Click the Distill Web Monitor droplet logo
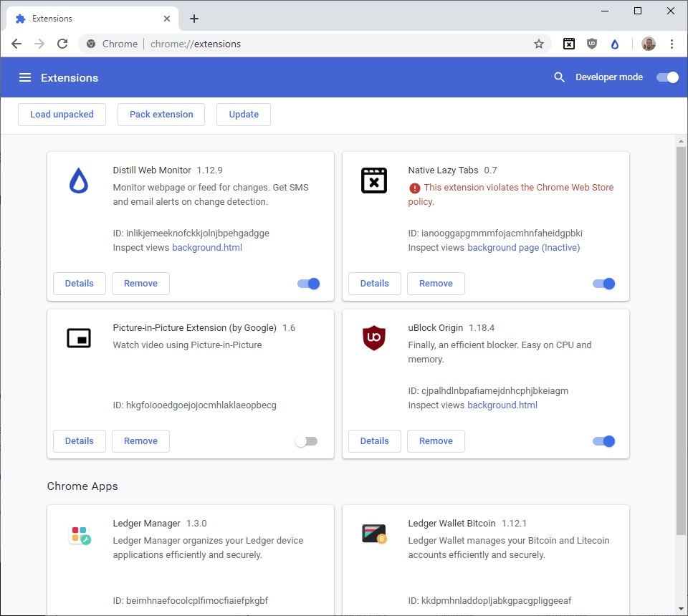 79,181
